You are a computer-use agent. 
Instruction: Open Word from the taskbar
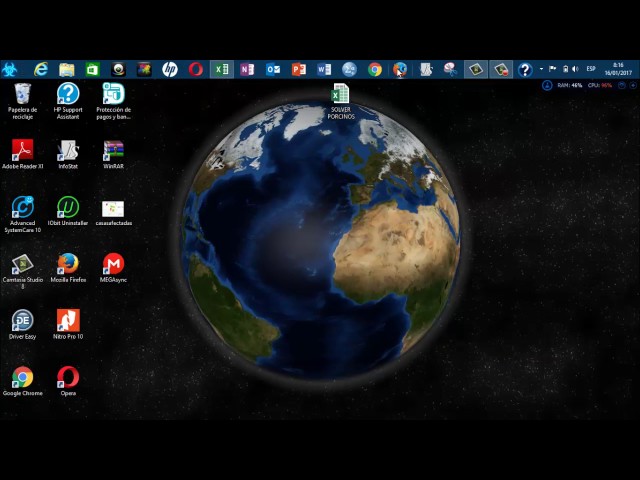pyautogui.click(x=324, y=69)
